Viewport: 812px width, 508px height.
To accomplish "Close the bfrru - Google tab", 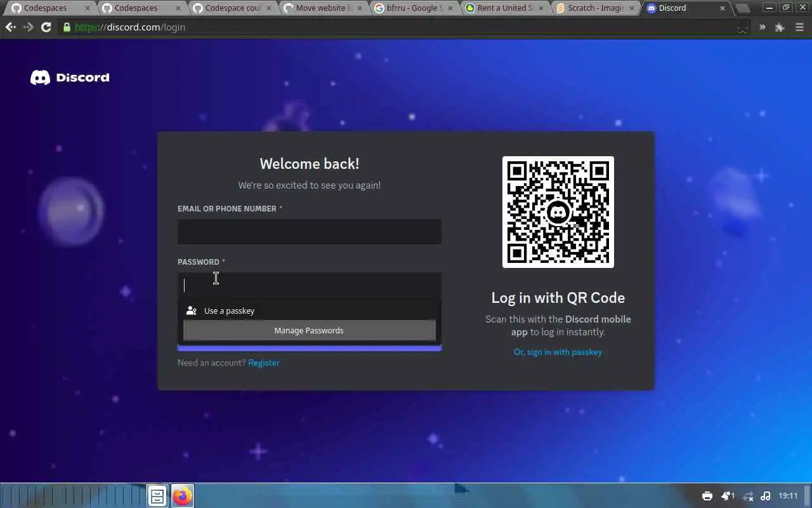I will (450, 8).
